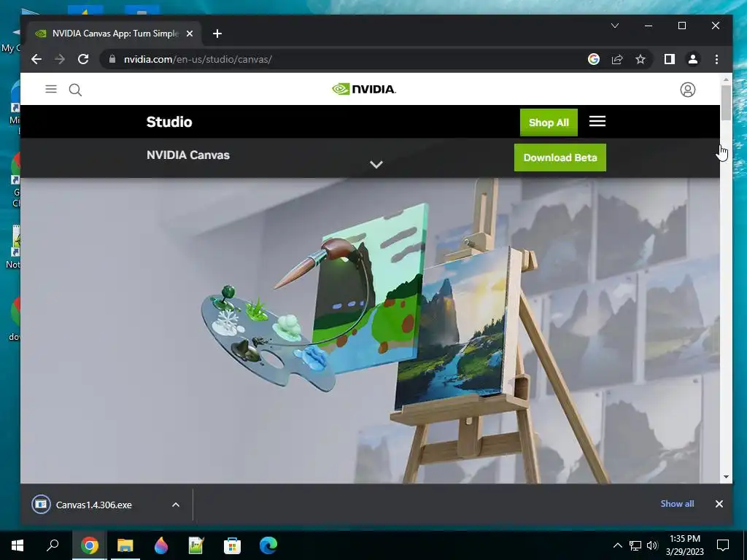747x560 pixels.
Task: Reload the NVIDIA Canvas page
Action: pyautogui.click(x=83, y=59)
